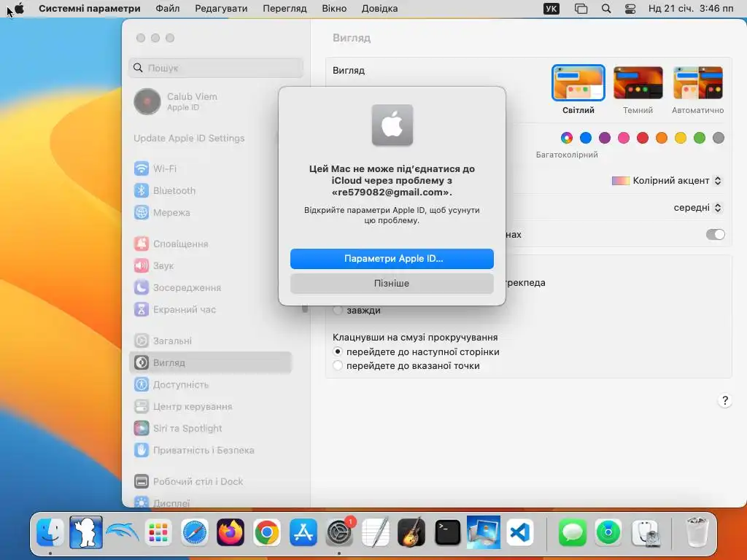
Task: Launch Finder from the Dock
Action: (50, 532)
